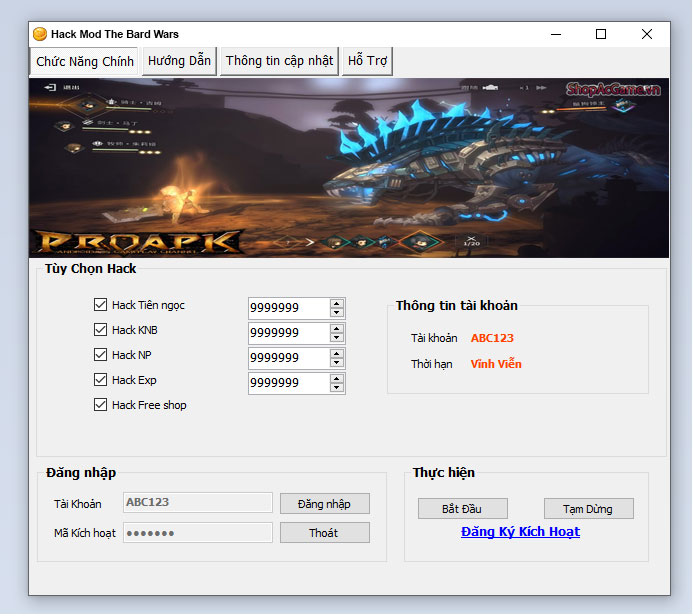Viewport: 693px width, 616px height.
Task: Pause with the Tạm Dừng button
Action: click(x=588, y=509)
